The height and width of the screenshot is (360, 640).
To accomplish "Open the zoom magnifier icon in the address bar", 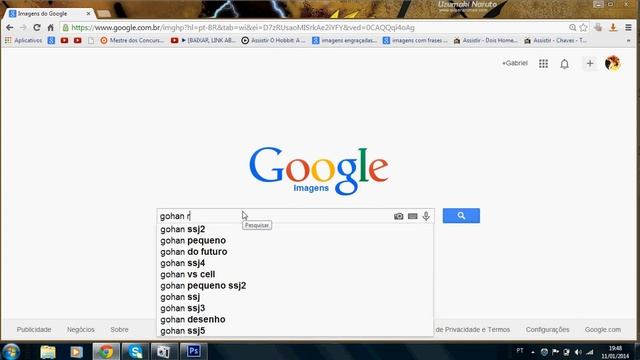I will (573, 27).
